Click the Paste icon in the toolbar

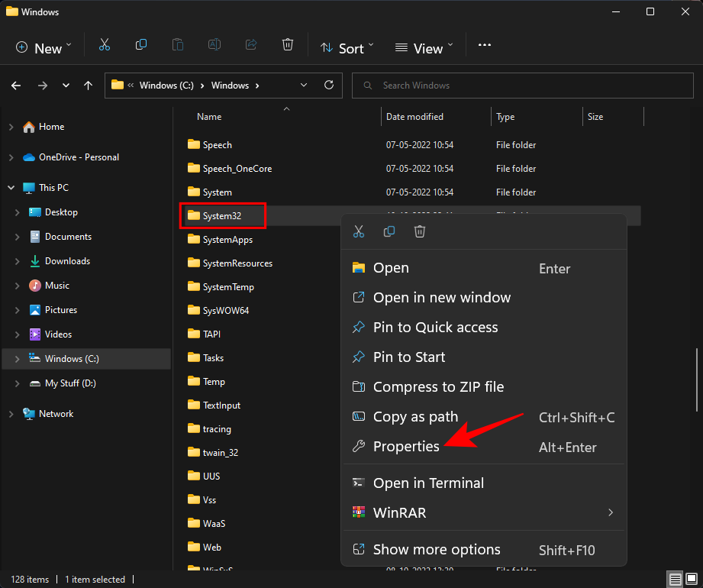pyautogui.click(x=178, y=44)
